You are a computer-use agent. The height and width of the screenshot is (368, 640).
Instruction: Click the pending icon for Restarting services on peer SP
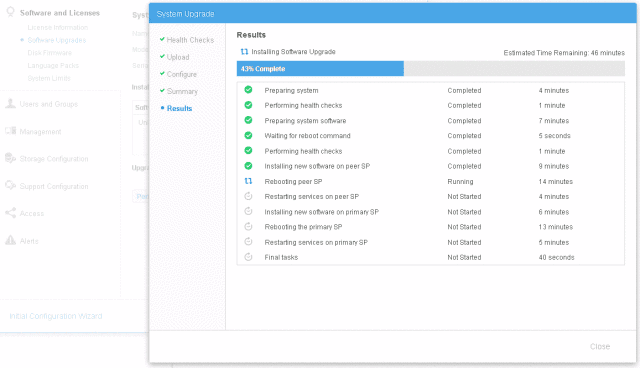tap(248, 196)
